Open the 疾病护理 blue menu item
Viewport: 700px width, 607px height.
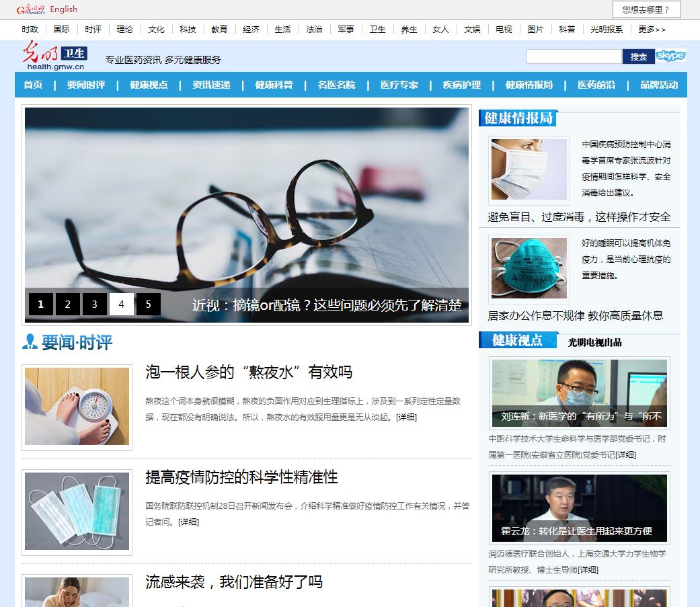(x=462, y=85)
